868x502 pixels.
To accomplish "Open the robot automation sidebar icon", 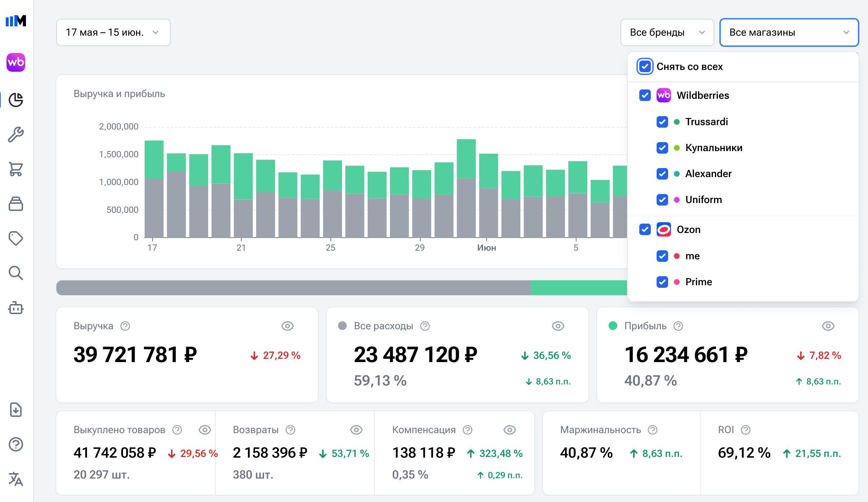I will pyautogui.click(x=16, y=308).
